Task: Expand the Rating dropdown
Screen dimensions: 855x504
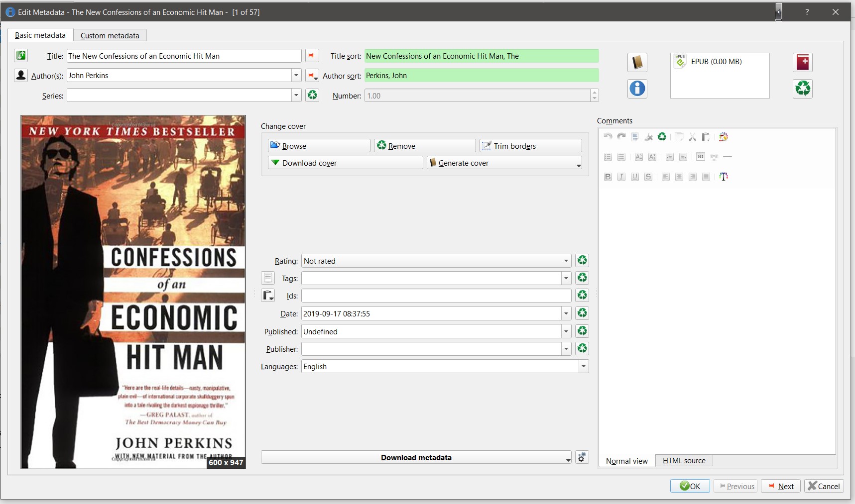Action: coord(566,261)
